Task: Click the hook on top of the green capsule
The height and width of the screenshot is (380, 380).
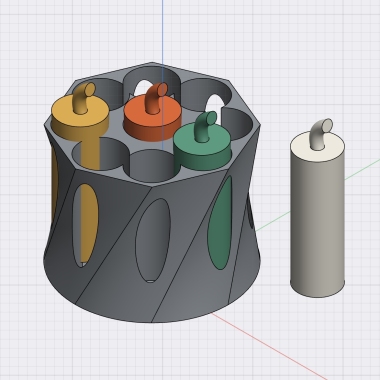Action: [205, 126]
